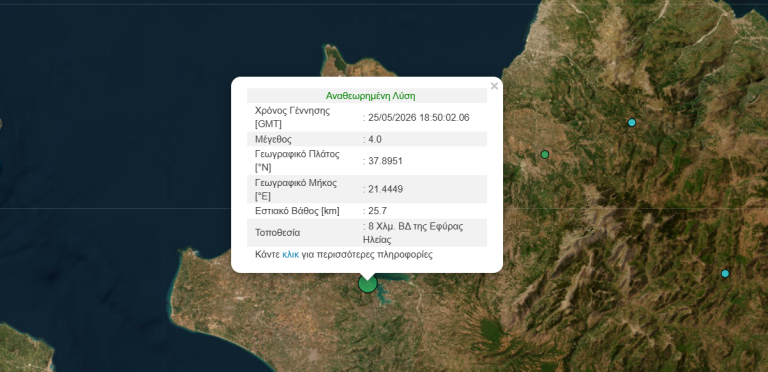Screen dimensions: 768x372
Task: Close the earthquake info popup
Action: [494, 86]
